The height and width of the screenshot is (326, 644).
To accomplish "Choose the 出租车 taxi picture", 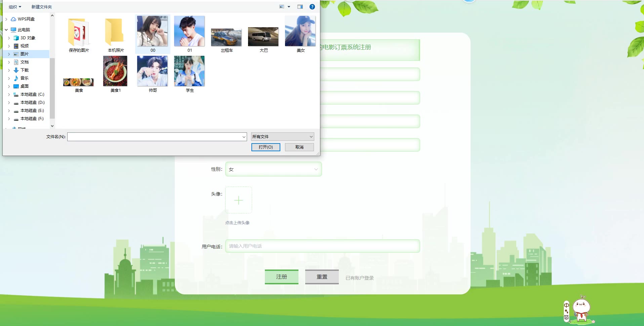I will (x=227, y=40).
